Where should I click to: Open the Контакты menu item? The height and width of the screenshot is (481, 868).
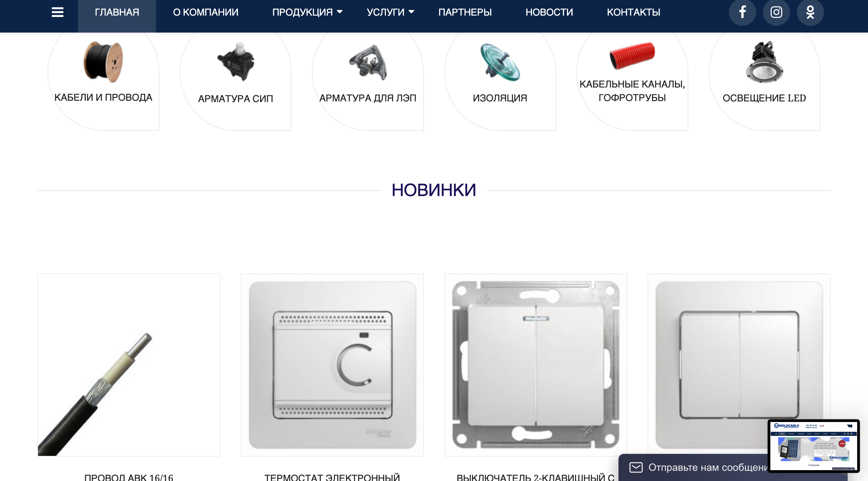click(633, 12)
